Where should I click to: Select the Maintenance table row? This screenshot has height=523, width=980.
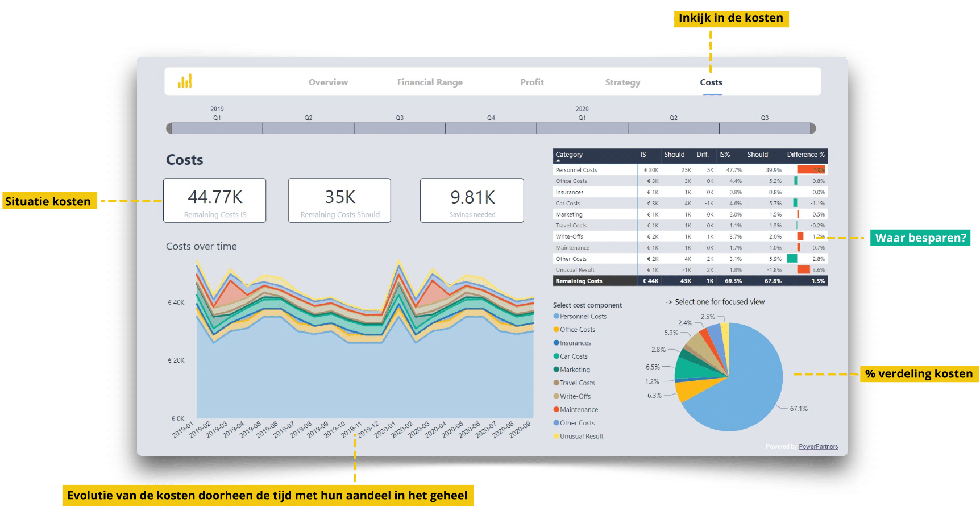coord(690,248)
